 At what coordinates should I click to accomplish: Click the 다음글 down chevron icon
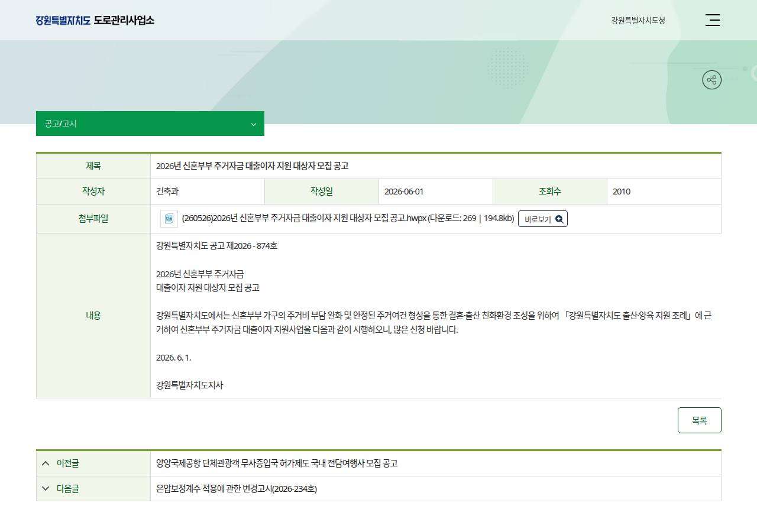tap(46, 489)
